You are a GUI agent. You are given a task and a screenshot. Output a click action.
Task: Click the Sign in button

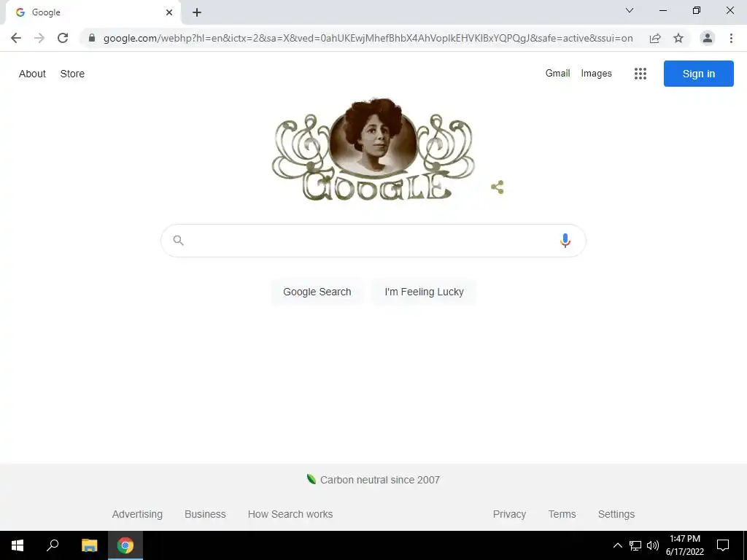698,74
